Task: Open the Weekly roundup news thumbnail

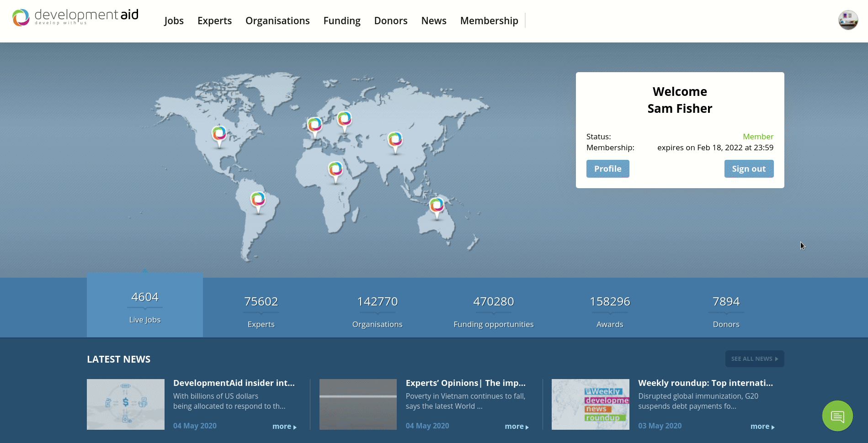Action: pos(590,404)
